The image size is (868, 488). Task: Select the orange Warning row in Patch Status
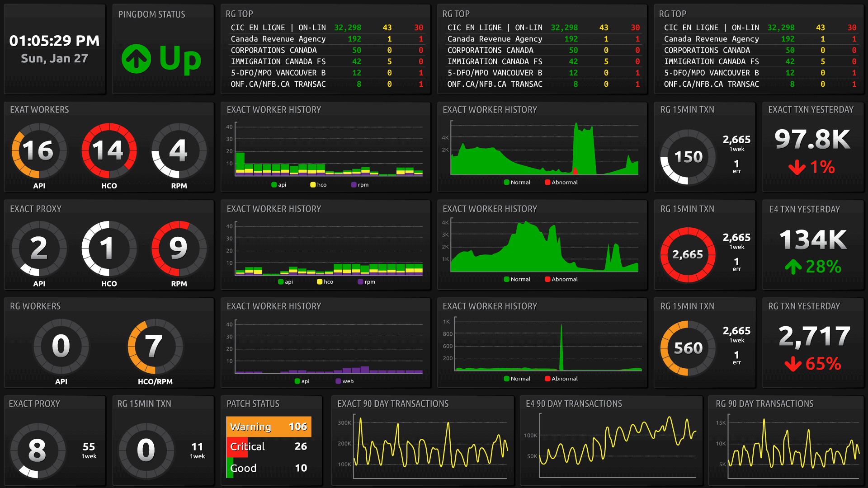pos(269,427)
